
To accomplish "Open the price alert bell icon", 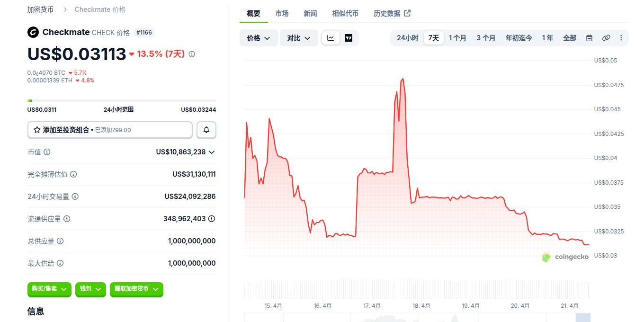I will pos(206,130).
